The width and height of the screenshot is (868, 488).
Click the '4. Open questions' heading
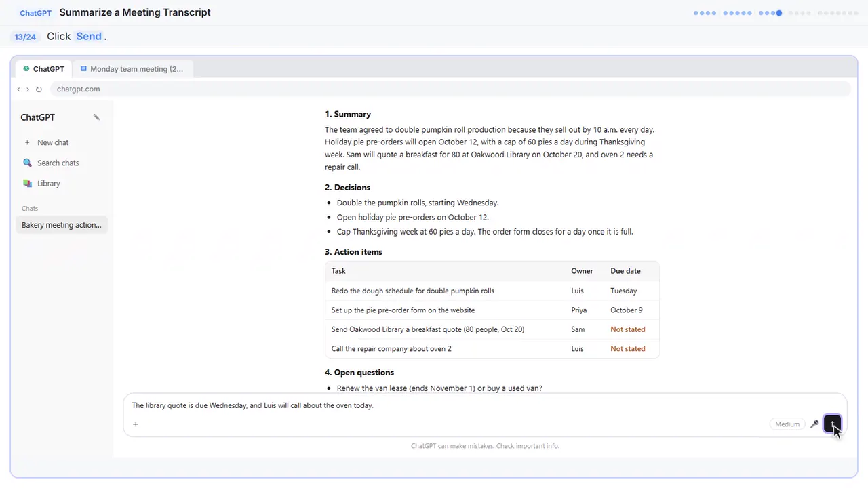[x=359, y=372]
